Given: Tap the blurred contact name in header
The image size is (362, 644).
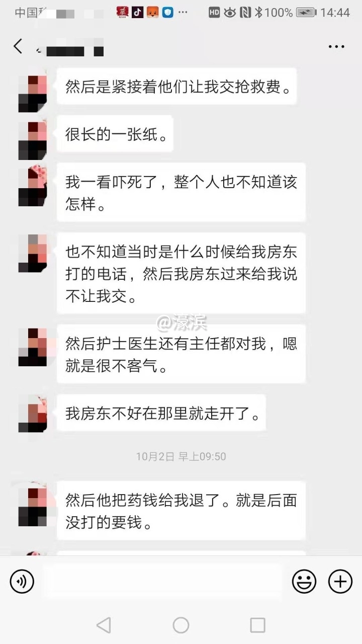Looking at the screenshot, I should [70, 49].
